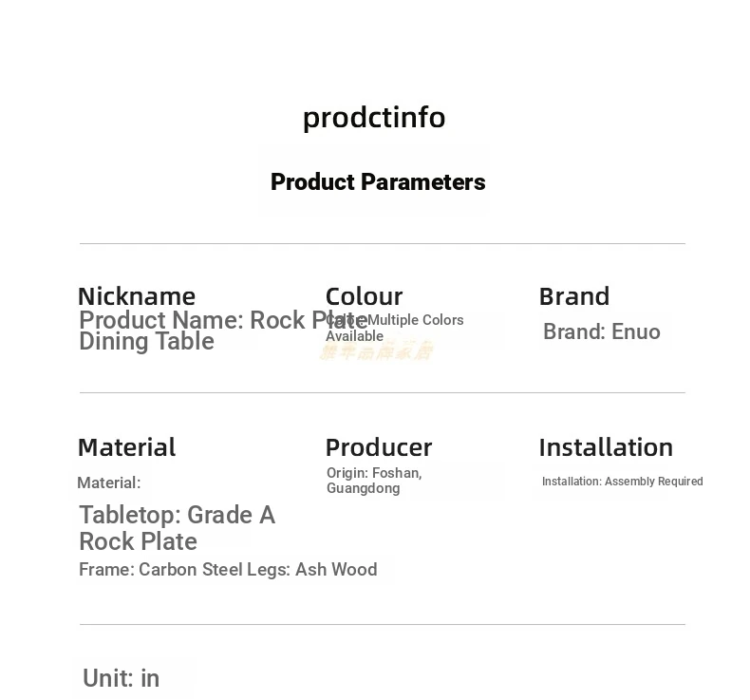750x700 pixels.
Task: Click the Unit: in label
Action: [121, 678]
